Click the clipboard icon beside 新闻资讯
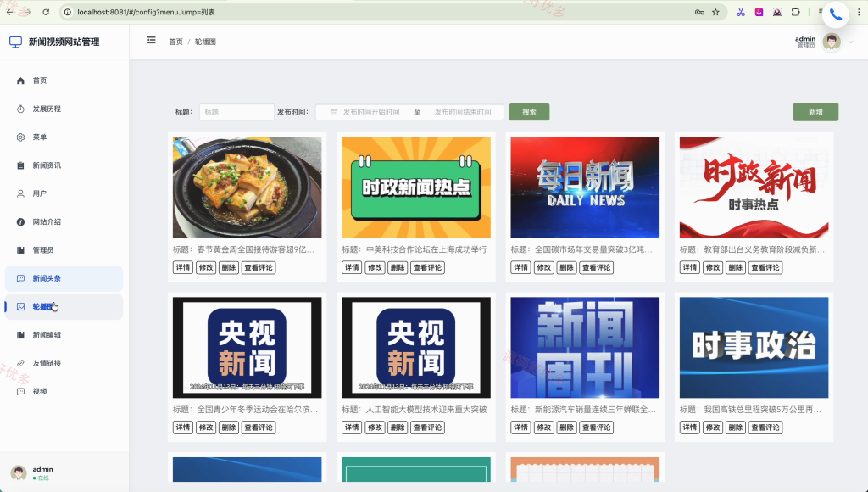 tap(20, 165)
